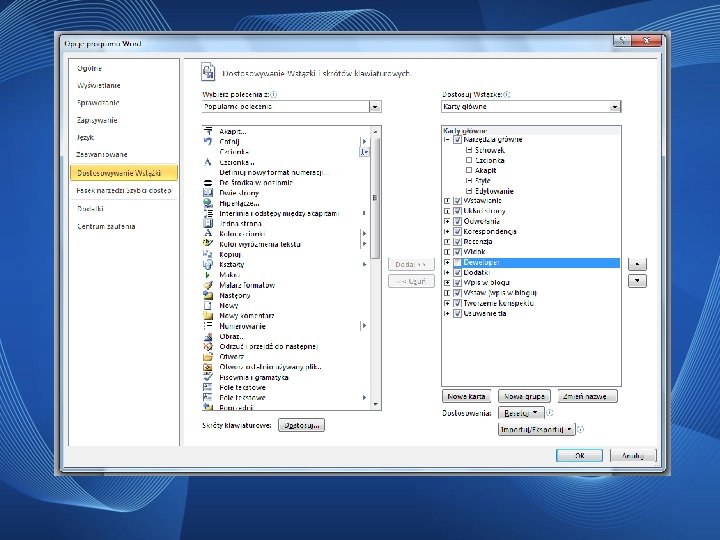720x540 pixels.
Task: Toggle the Widok checkbox
Action: [x=457, y=252]
